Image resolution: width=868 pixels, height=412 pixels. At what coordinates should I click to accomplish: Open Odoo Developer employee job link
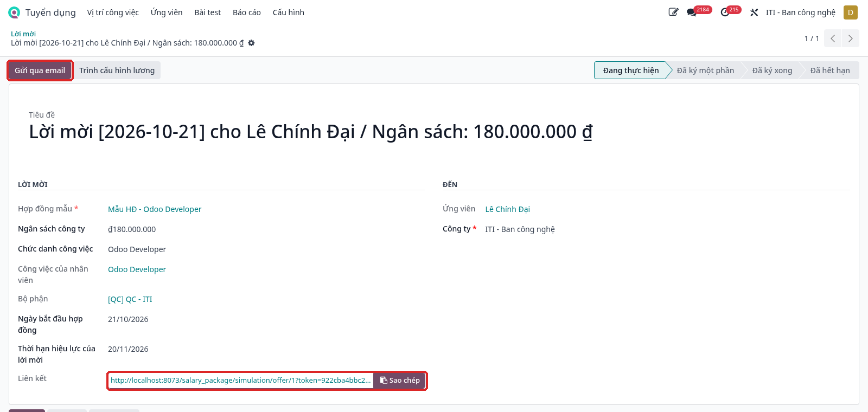(137, 269)
